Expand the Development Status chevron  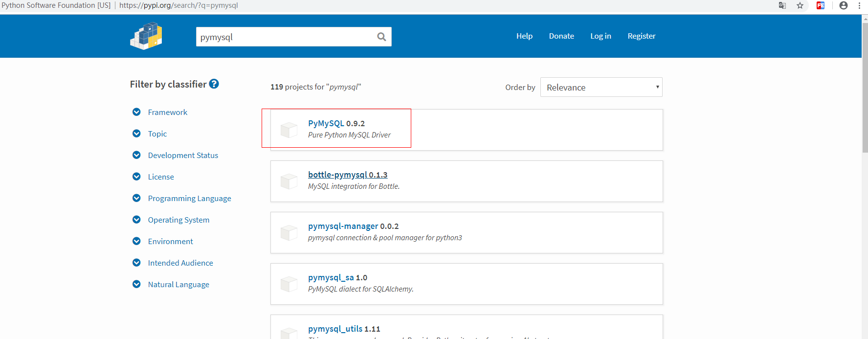pos(136,155)
